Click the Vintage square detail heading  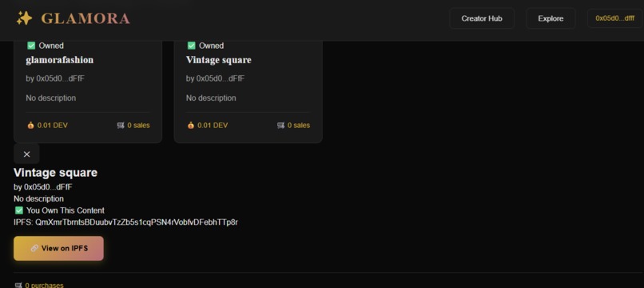click(x=55, y=172)
